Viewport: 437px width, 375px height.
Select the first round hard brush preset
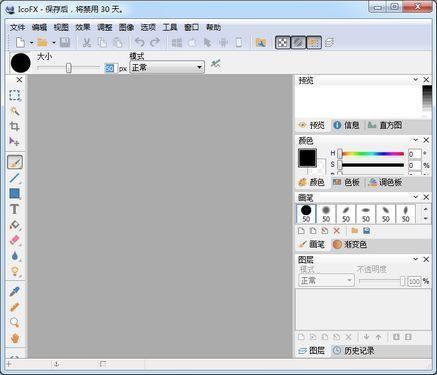coord(306,214)
